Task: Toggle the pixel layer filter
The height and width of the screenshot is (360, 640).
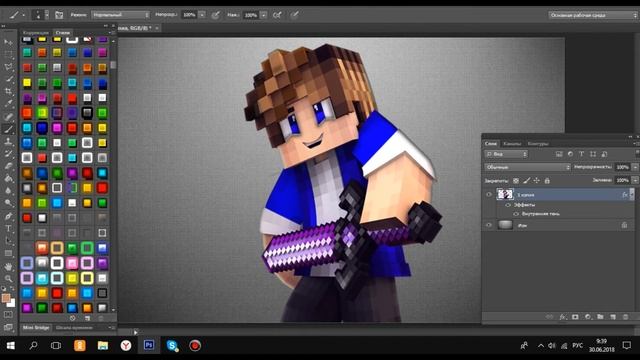Action: [x=559, y=154]
